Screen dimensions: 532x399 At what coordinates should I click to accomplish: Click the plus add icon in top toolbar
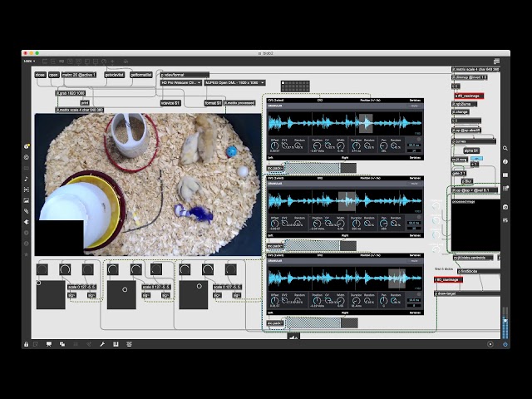(112, 62)
